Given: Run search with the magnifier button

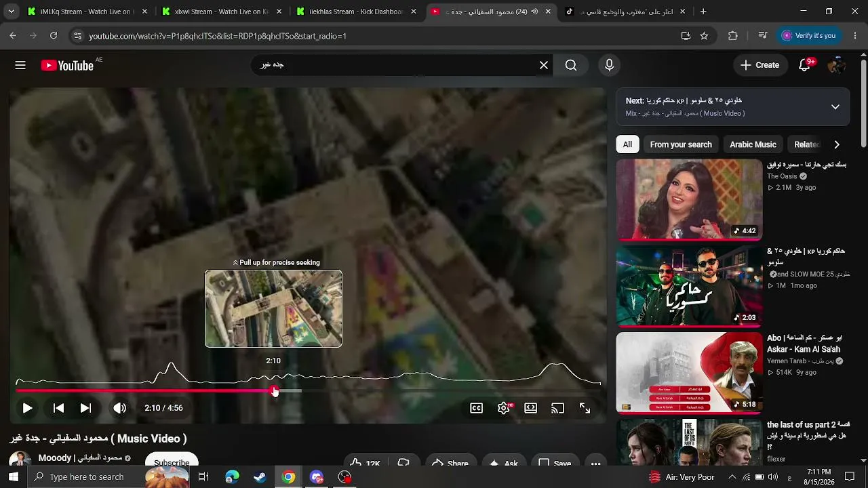Looking at the screenshot, I should tap(571, 65).
